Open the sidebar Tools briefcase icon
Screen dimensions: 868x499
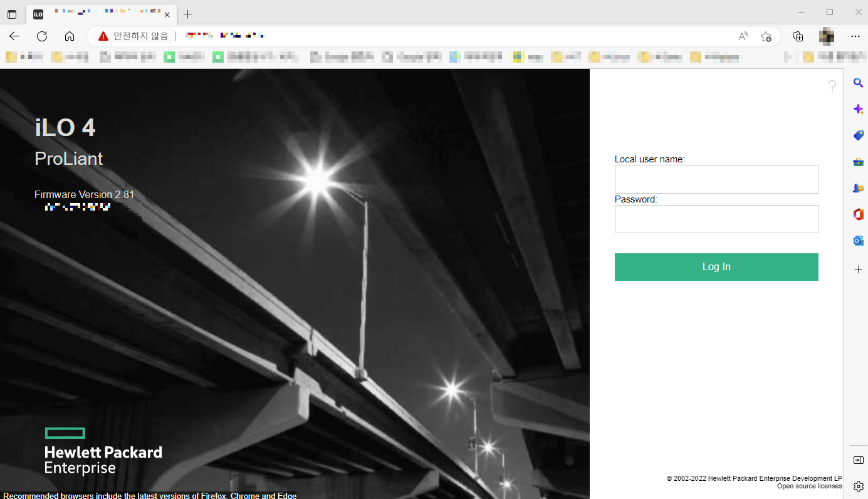[859, 162]
